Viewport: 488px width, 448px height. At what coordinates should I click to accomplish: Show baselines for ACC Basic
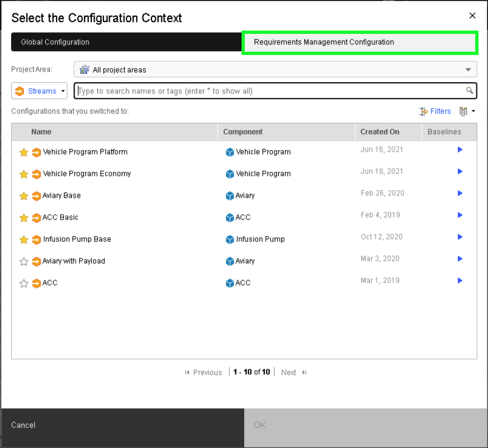coord(460,215)
